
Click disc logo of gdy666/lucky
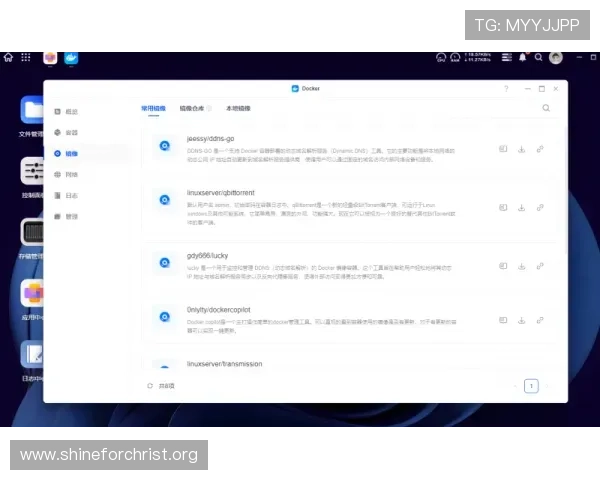[x=165, y=263]
